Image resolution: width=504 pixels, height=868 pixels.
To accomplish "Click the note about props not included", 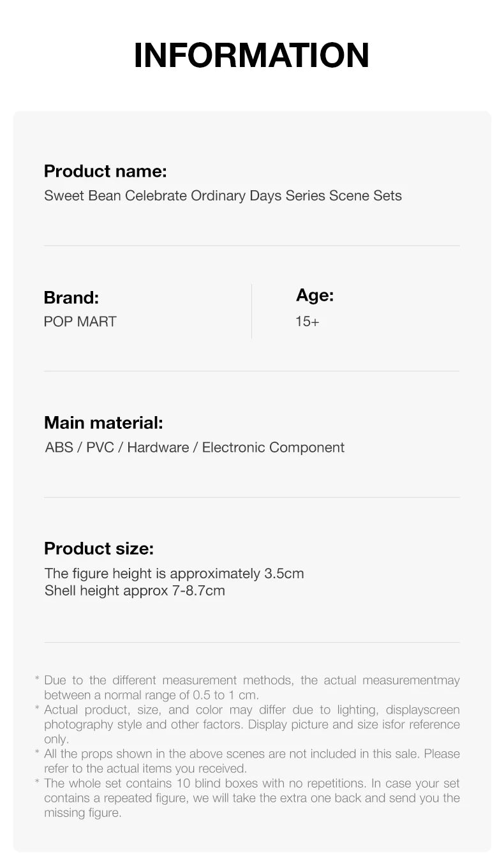I will [251, 761].
